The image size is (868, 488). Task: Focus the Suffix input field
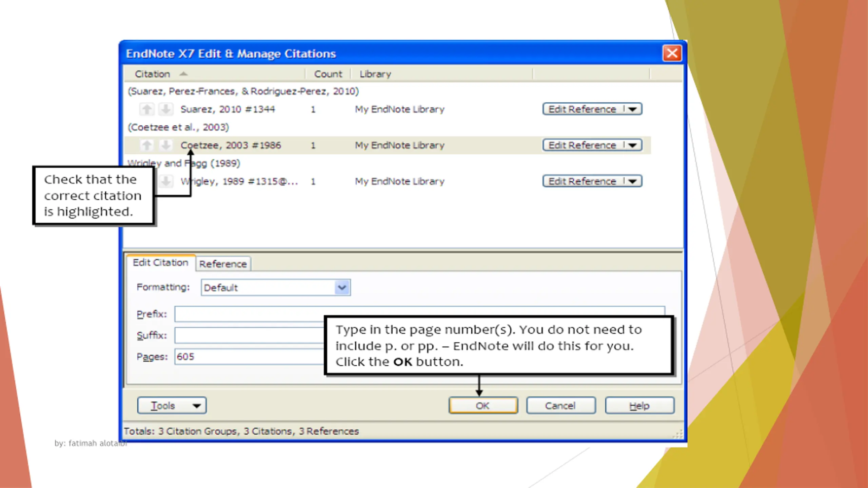[x=249, y=335]
